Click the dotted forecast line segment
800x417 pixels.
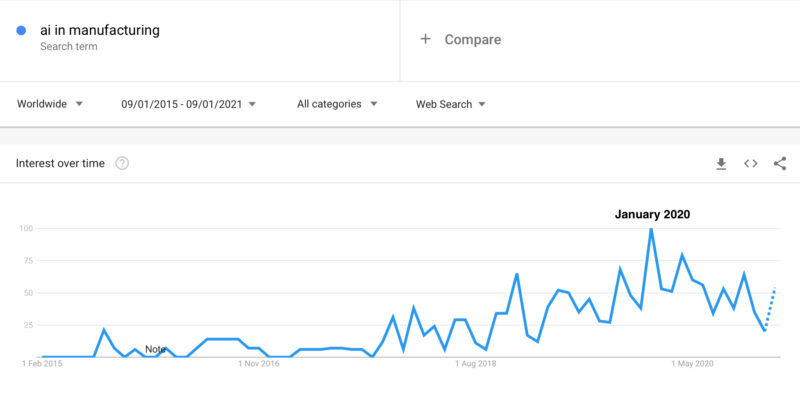[x=770, y=309]
